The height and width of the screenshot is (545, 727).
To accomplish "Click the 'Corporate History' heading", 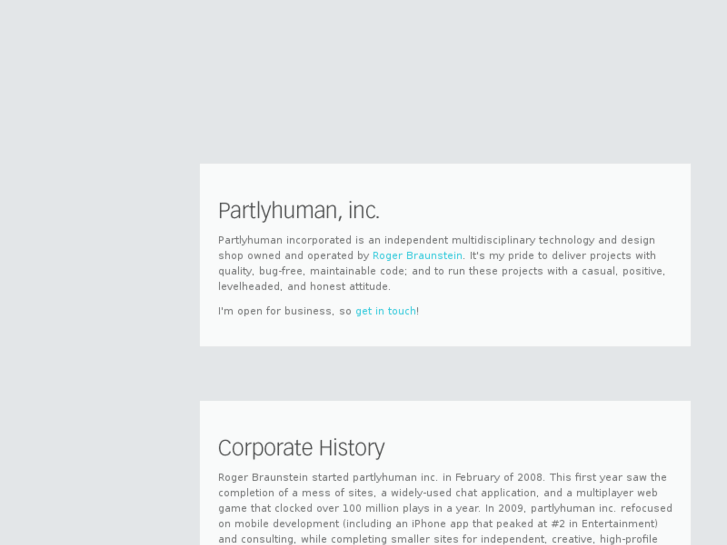I will (x=301, y=448).
